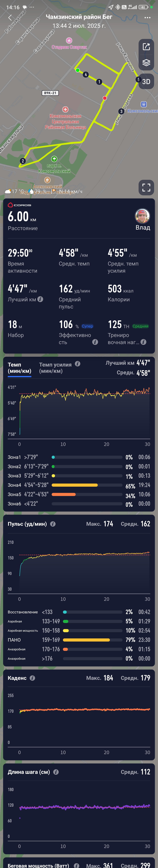Image resolution: width=158 pixels, height=868 pixels.
Task: Tap the Зона3 5'29"-6'12" row
Action: 79,476
